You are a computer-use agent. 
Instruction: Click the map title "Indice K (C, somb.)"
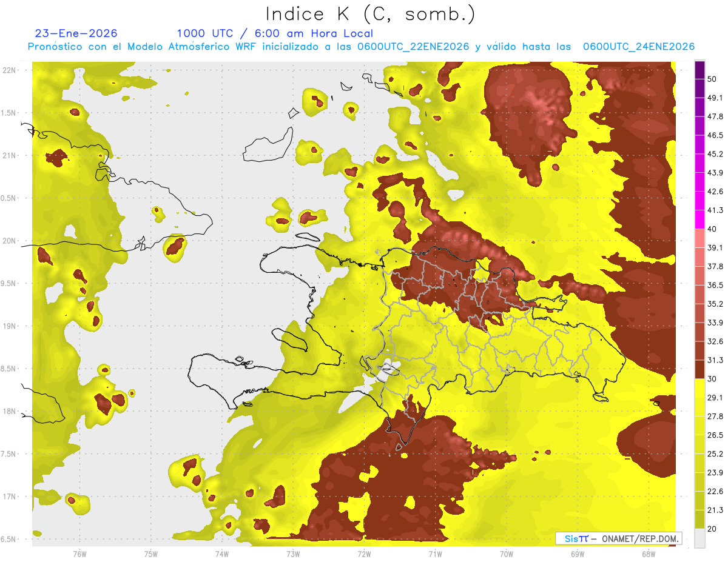[x=371, y=14]
